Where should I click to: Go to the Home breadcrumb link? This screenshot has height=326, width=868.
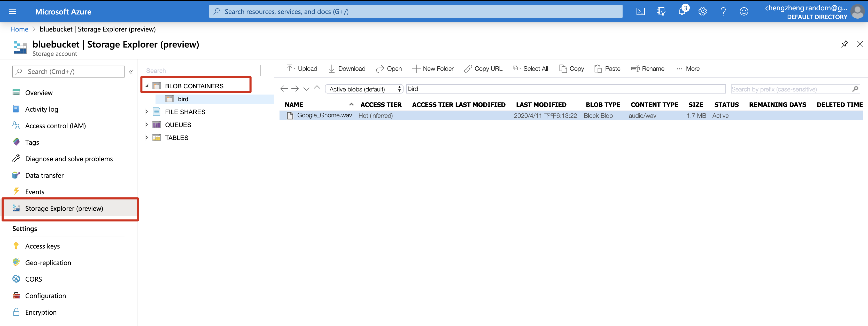[19, 29]
